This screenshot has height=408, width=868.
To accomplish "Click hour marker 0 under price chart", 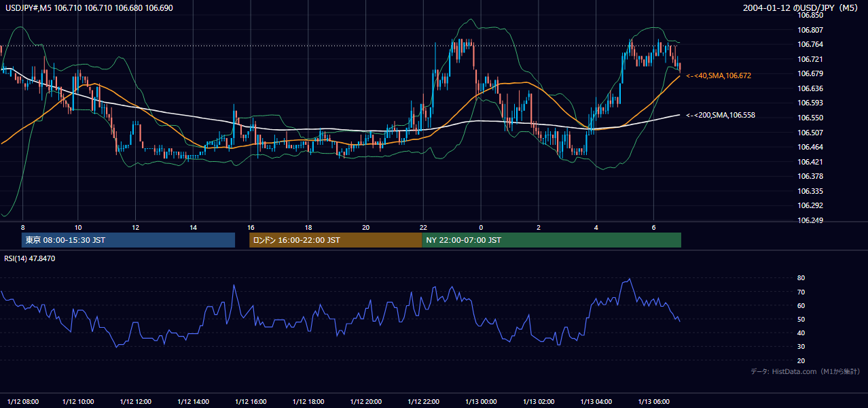I will pyautogui.click(x=481, y=227).
